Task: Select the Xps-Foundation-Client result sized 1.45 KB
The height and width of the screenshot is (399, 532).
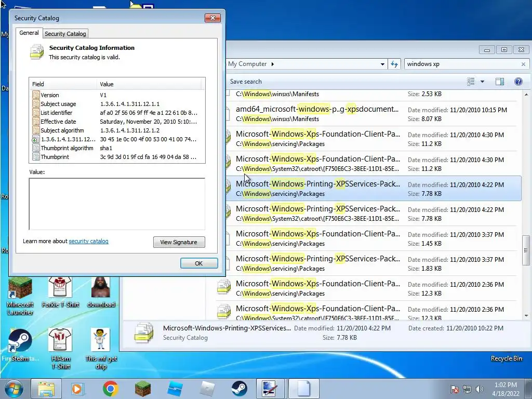Action: pos(373,238)
